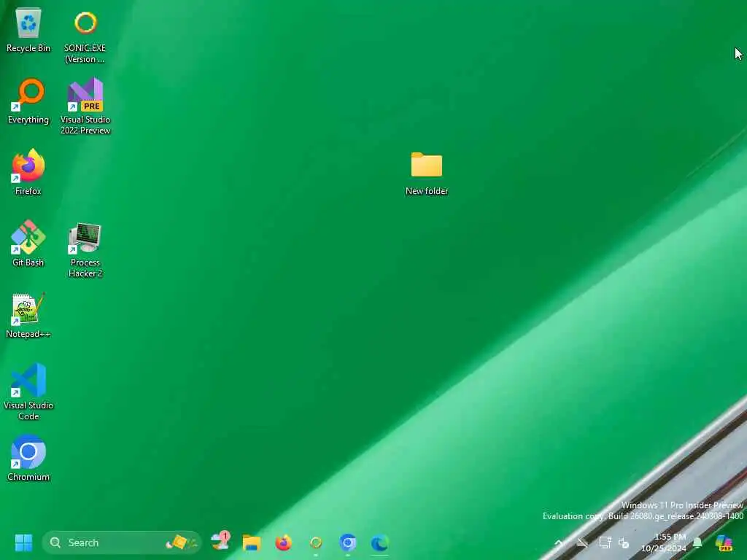Select the Everything search shortcut
This screenshot has height=560, width=747.
point(28,101)
